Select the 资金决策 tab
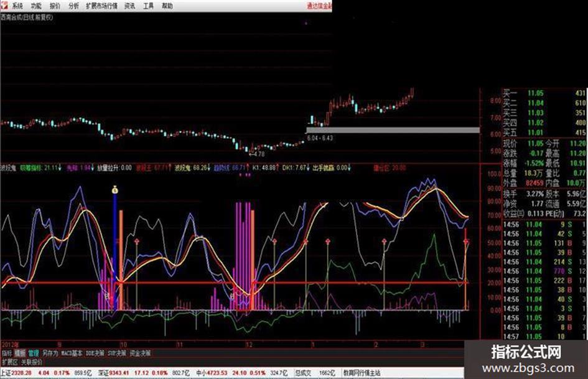The image size is (588, 379). tap(140, 353)
